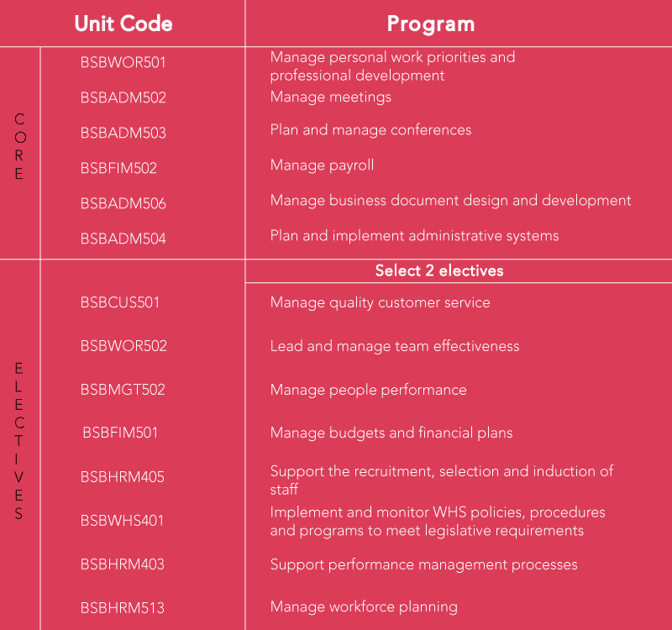Select unit code BSBADM506
672x630 pixels.
tap(123, 203)
